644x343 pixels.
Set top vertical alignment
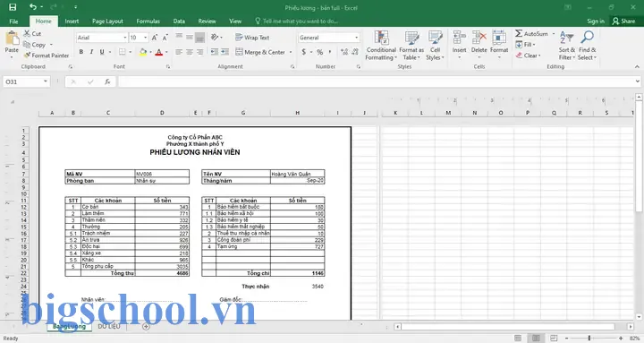tap(179, 37)
